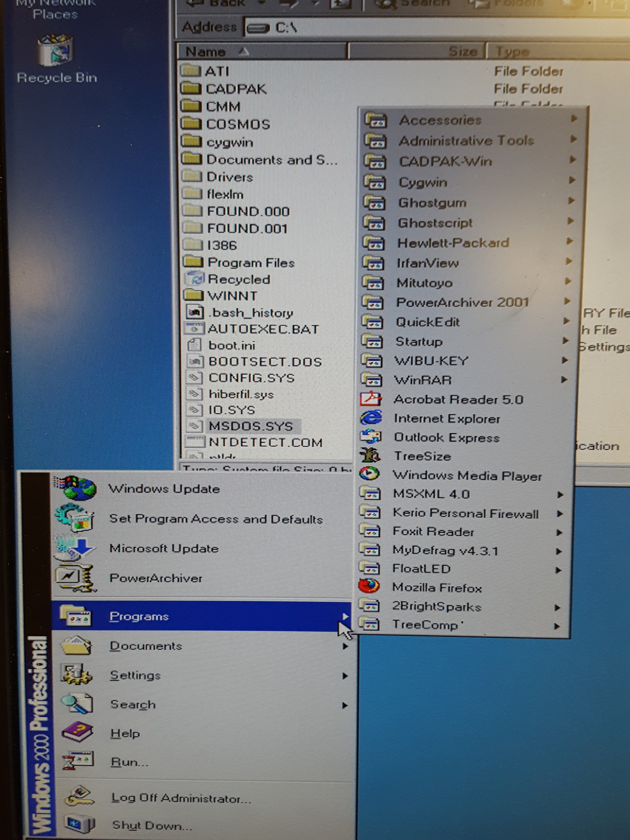Click the .bash_history file icon
Viewport: 630px width, 840px height.
pos(195,312)
